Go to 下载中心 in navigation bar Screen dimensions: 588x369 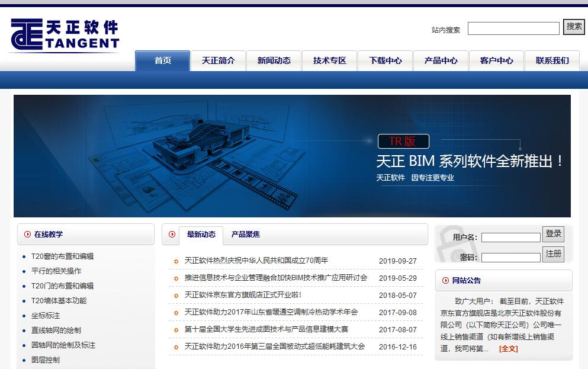click(x=385, y=61)
